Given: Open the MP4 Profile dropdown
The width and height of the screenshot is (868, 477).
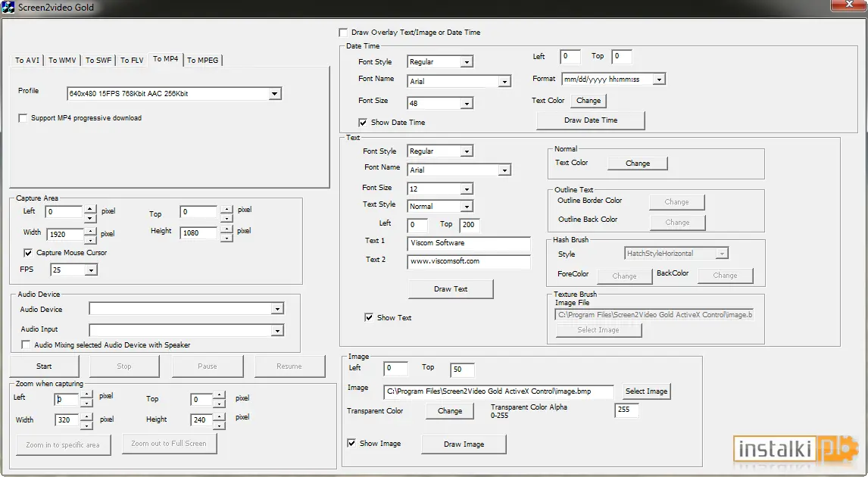Looking at the screenshot, I should 274,94.
